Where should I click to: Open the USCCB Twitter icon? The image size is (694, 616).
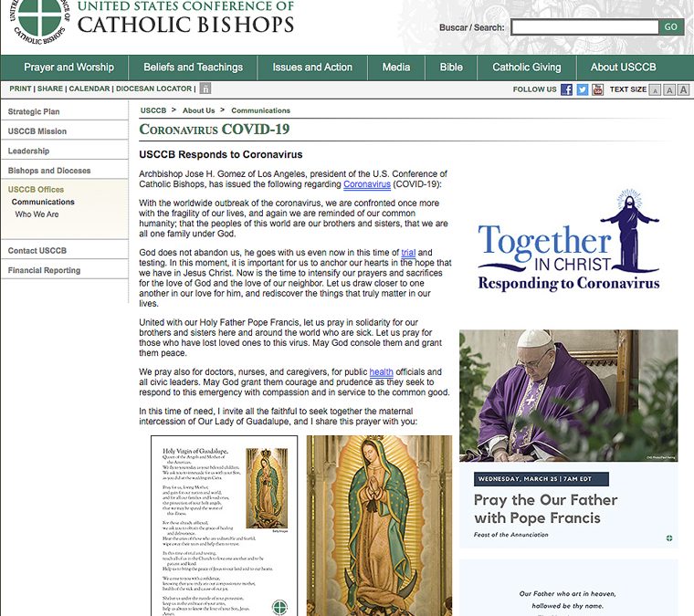pos(582,89)
